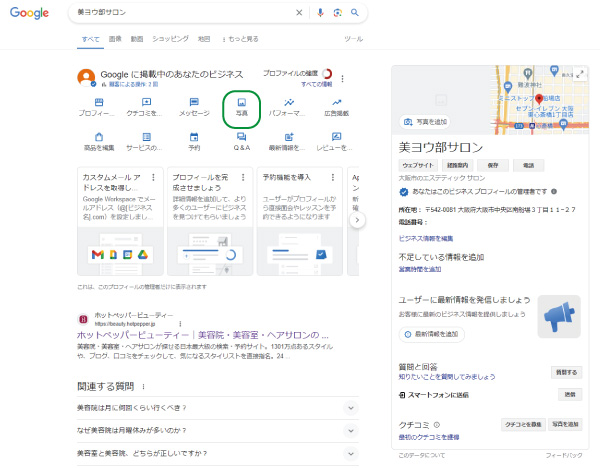Open 知りたいことを質問してみましょう link
The width and height of the screenshot is (600, 468).
(447, 377)
